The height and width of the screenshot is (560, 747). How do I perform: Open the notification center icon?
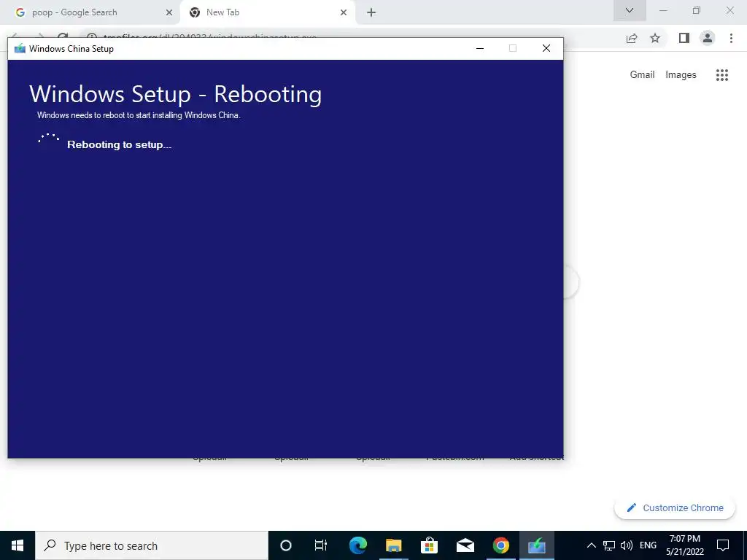[723, 545]
